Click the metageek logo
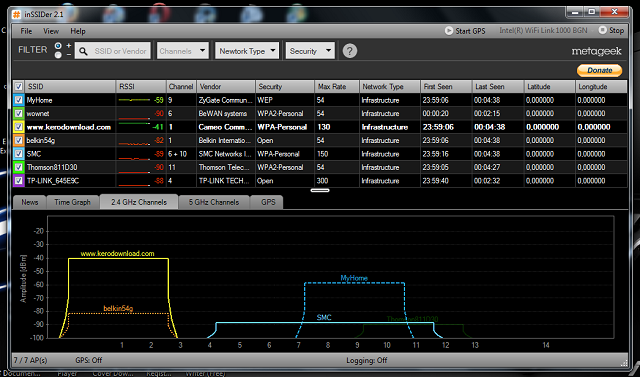Viewport: 640px width, 377px height. (596, 51)
